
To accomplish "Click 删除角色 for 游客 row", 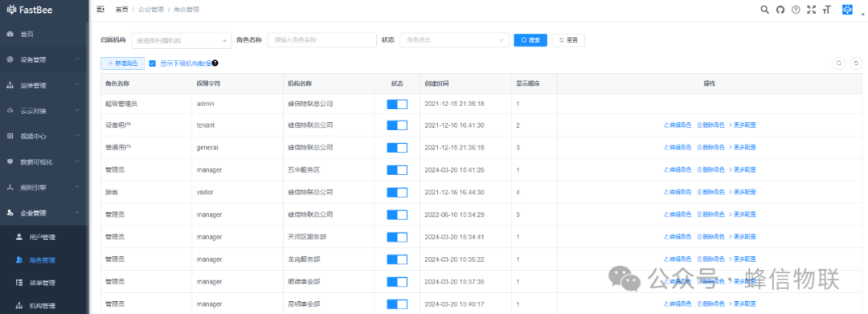I will click(710, 192).
